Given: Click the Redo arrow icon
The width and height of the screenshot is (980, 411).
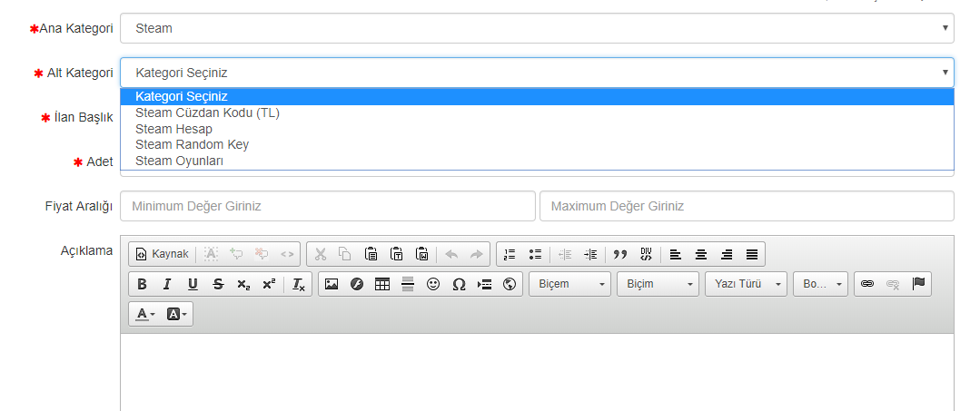Looking at the screenshot, I should click(476, 254).
